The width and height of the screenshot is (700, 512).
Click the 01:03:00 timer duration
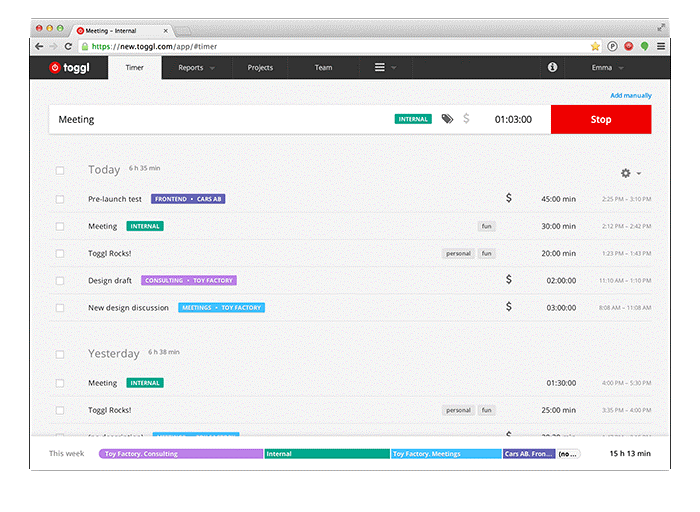click(x=513, y=119)
